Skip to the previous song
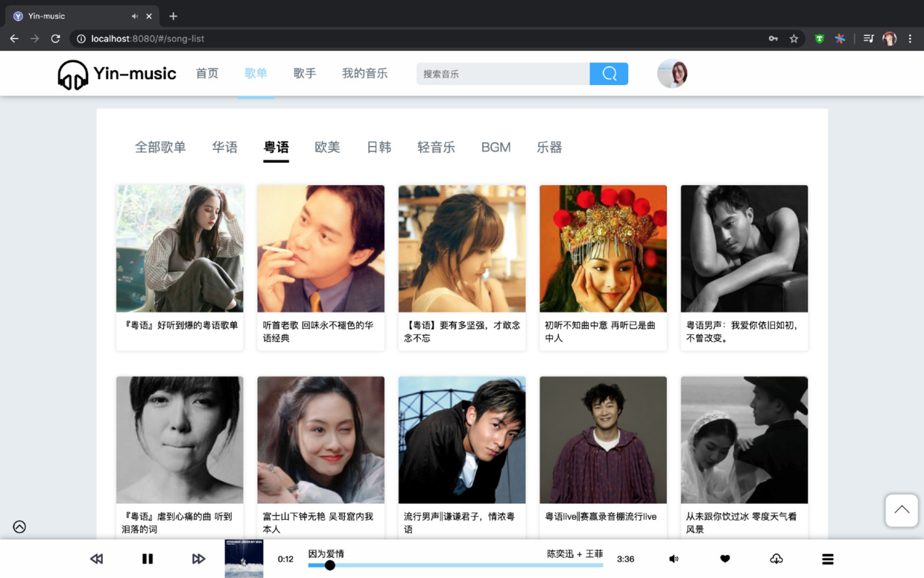924x578 pixels. coord(97,559)
